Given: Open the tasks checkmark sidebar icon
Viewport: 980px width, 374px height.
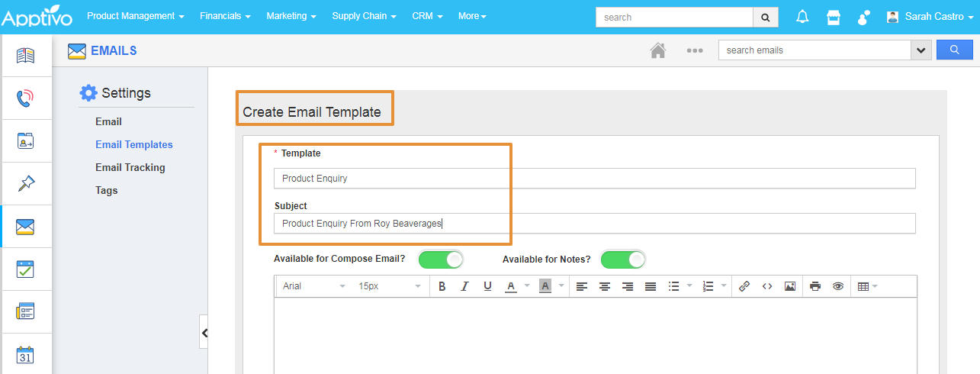Looking at the screenshot, I should pyautogui.click(x=26, y=269).
